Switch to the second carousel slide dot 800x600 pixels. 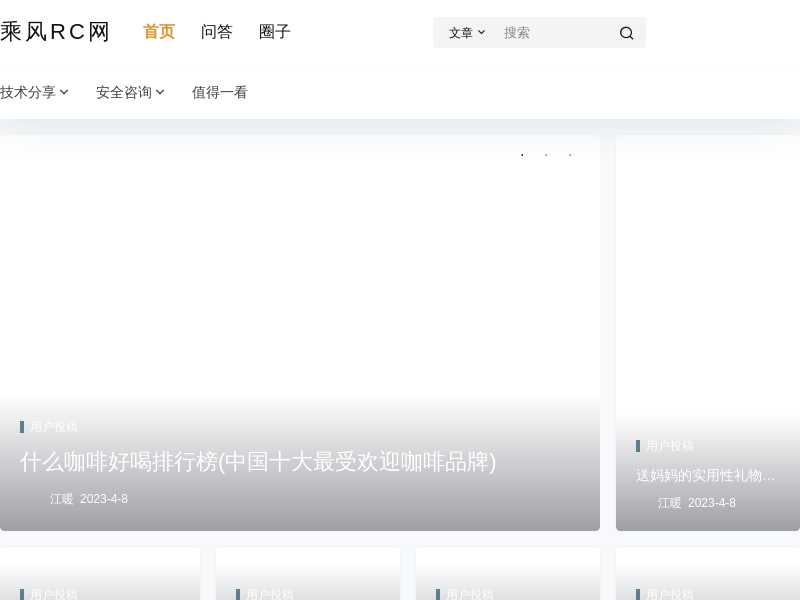click(x=546, y=155)
